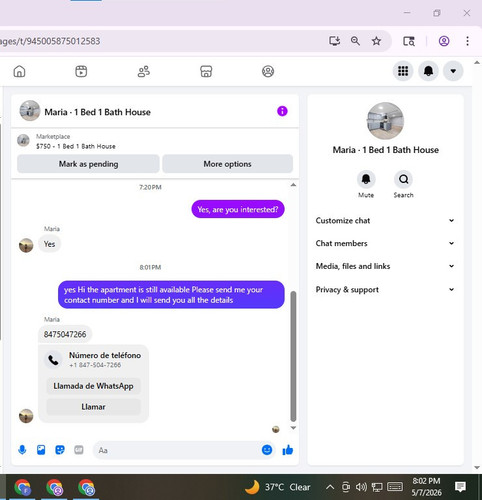The width and height of the screenshot is (482, 500).
Task: Click Llamada de WhatsApp button
Action: 93,386
